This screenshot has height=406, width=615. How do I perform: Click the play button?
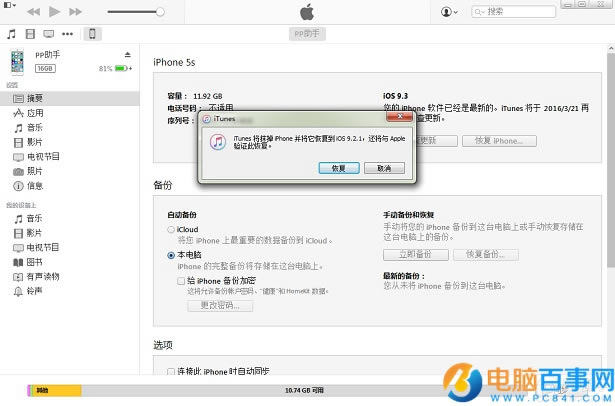(54, 11)
